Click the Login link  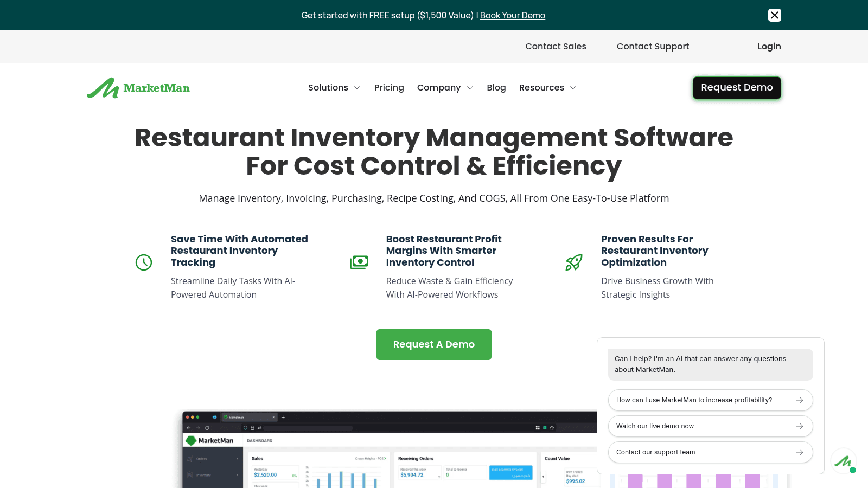tap(769, 47)
